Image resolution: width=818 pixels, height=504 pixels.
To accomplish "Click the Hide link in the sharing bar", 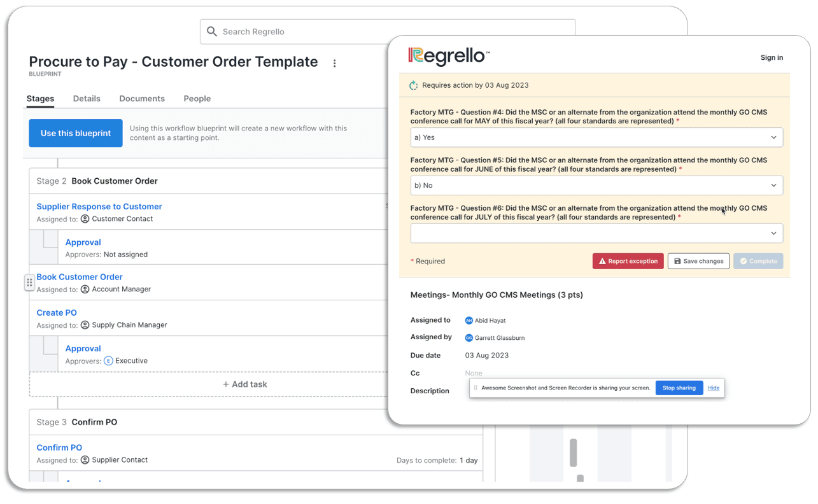I will pyautogui.click(x=714, y=388).
